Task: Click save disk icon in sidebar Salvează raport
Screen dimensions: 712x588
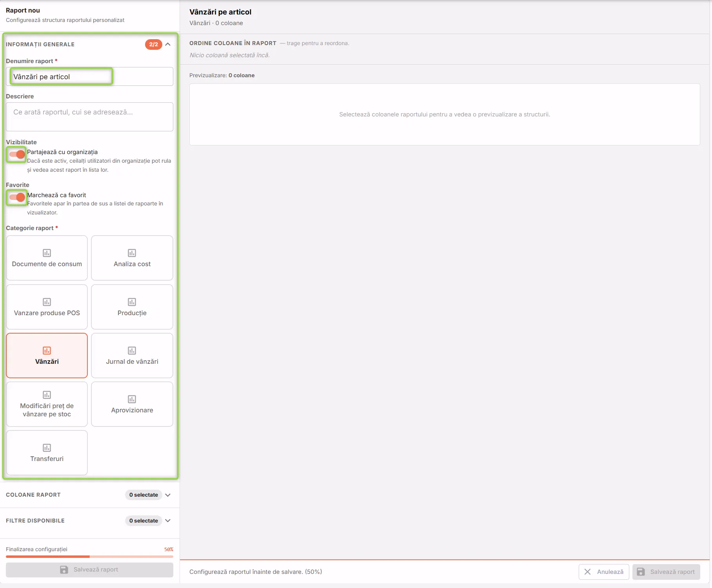Action: click(x=64, y=570)
